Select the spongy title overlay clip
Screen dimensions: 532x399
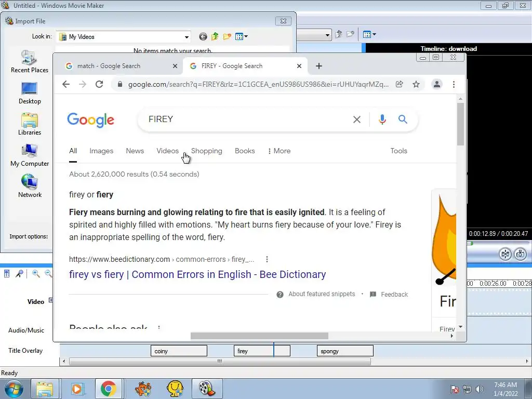click(345, 351)
